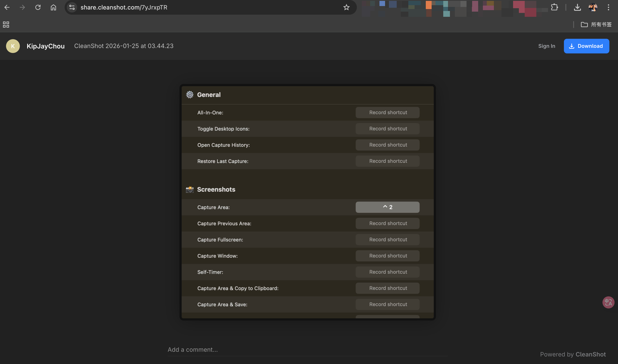Image resolution: width=618 pixels, height=364 pixels.
Task: Reload the page with refresh icon
Action: 38,7
